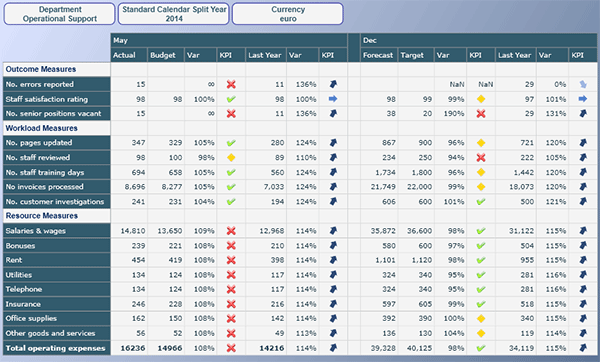
Task: Click Dec red X KPI for No. senior positions vacant
Action: coord(481,114)
